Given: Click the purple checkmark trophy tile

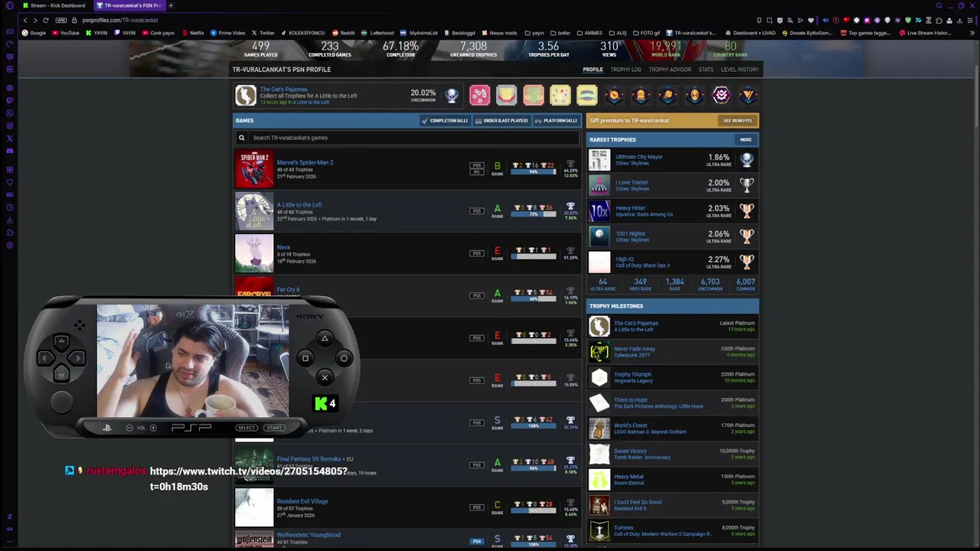Looking at the screenshot, I should (721, 95).
